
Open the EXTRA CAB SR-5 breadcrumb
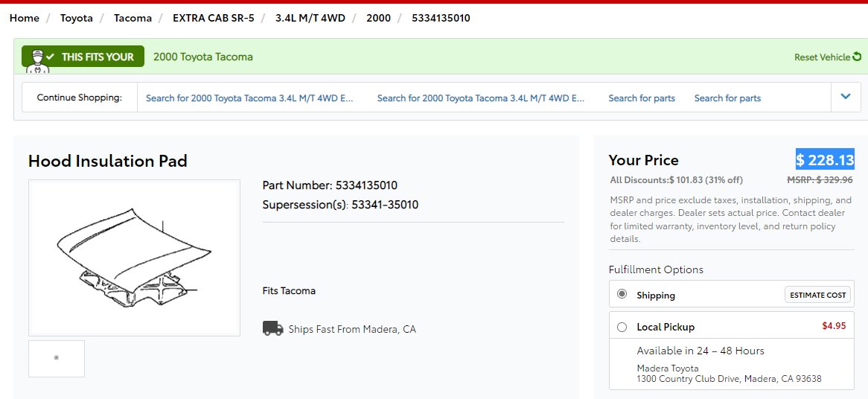pyautogui.click(x=214, y=19)
